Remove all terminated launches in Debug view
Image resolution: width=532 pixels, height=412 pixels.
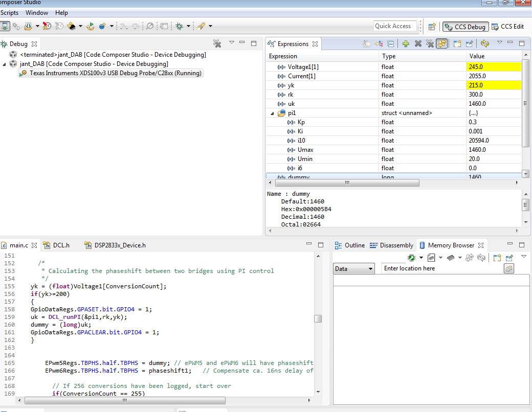(x=217, y=43)
